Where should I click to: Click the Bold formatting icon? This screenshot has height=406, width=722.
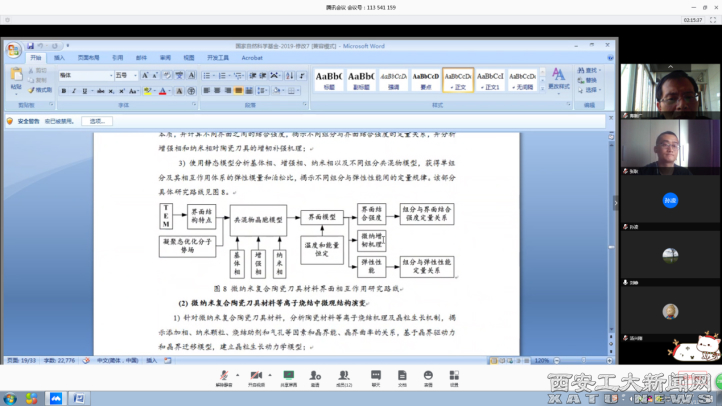(x=64, y=91)
